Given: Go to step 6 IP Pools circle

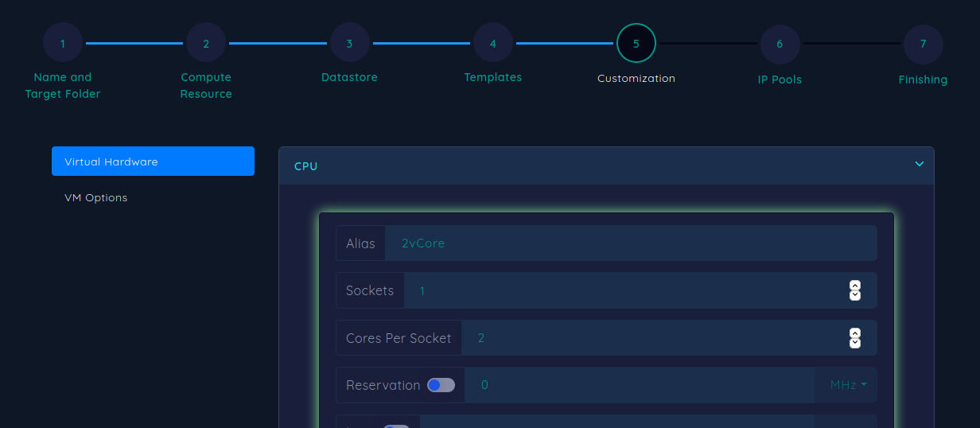Looking at the screenshot, I should pos(780,45).
